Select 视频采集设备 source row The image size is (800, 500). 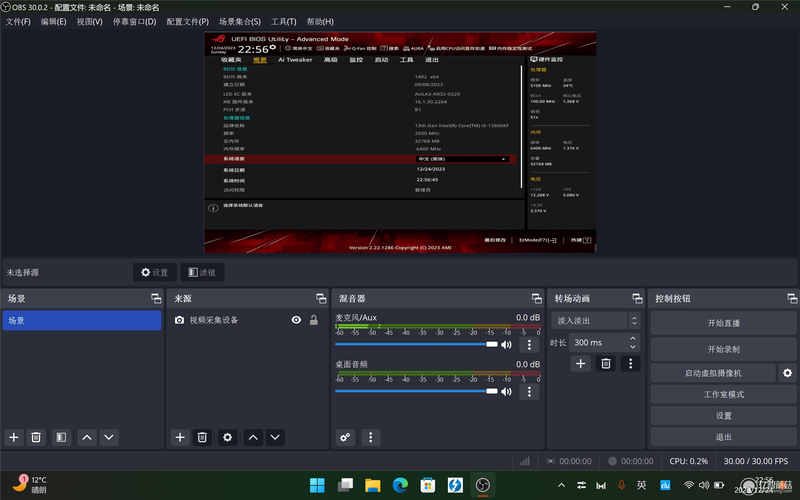pos(248,320)
